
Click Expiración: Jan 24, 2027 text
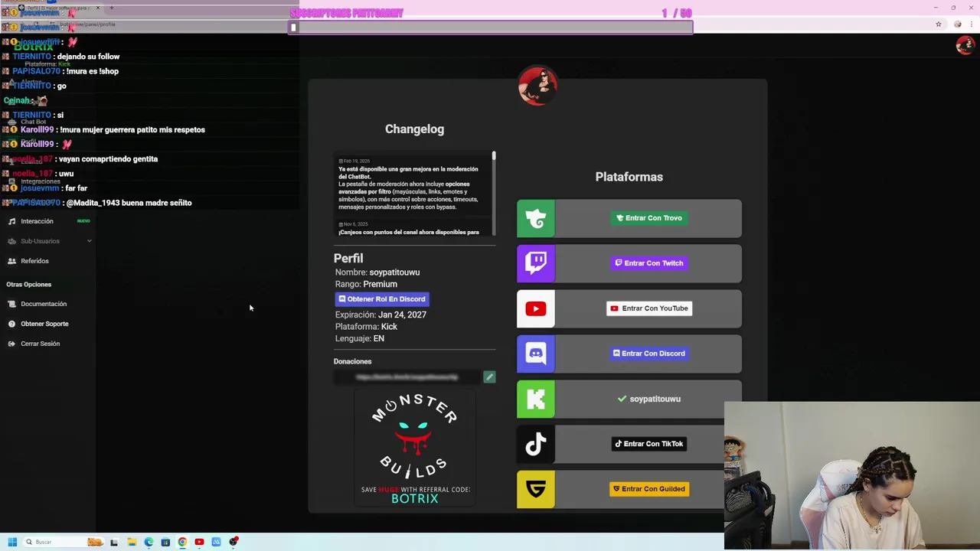[381, 315]
